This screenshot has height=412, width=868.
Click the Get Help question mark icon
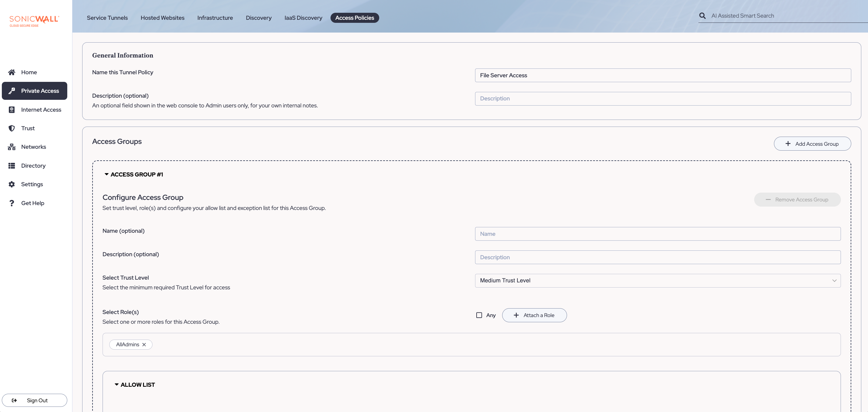pyautogui.click(x=12, y=203)
